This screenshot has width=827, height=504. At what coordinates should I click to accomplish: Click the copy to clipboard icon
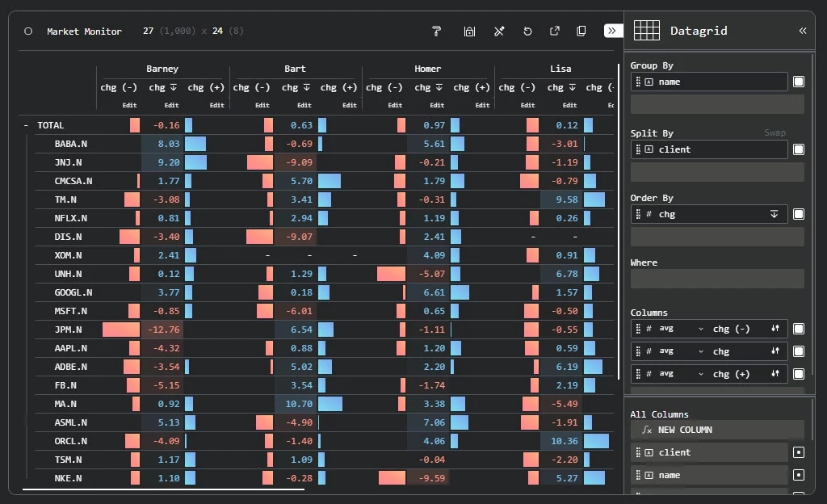pyautogui.click(x=581, y=31)
